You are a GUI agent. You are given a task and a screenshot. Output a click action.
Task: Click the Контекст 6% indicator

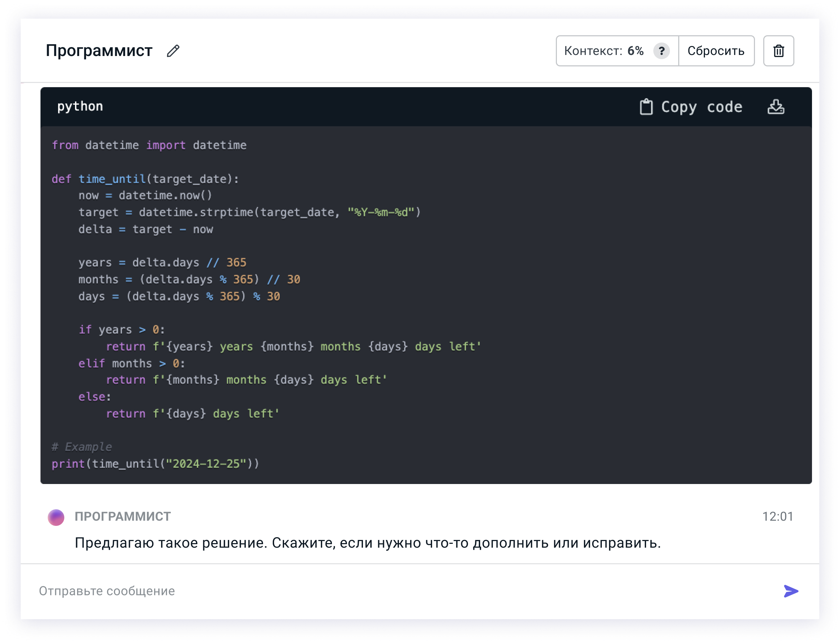coord(604,51)
